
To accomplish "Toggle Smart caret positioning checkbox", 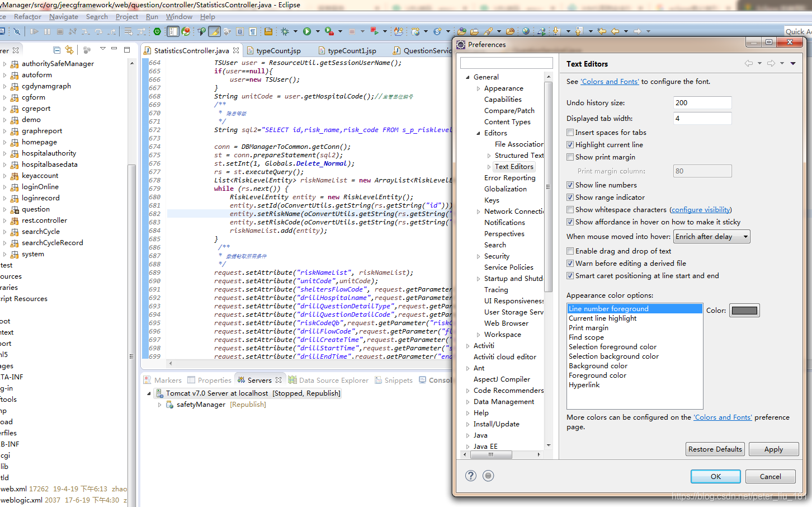I will pyautogui.click(x=570, y=276).
